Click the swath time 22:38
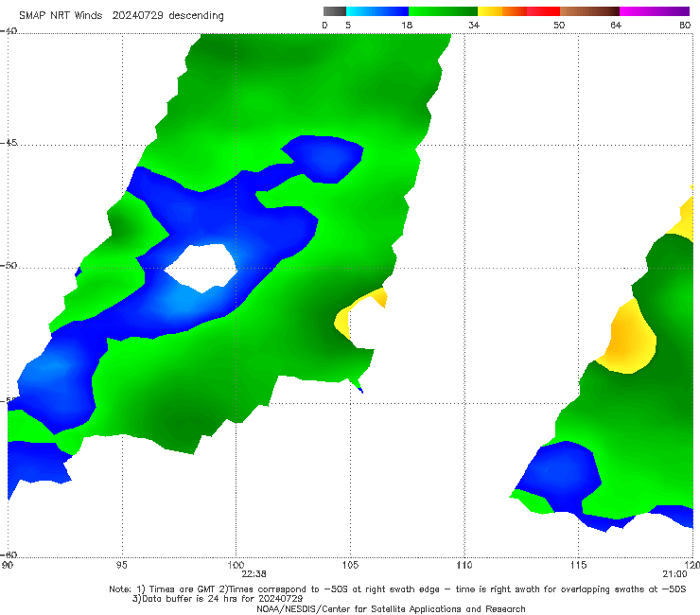This screenshot has height=615, width=700. coord(254,574)
